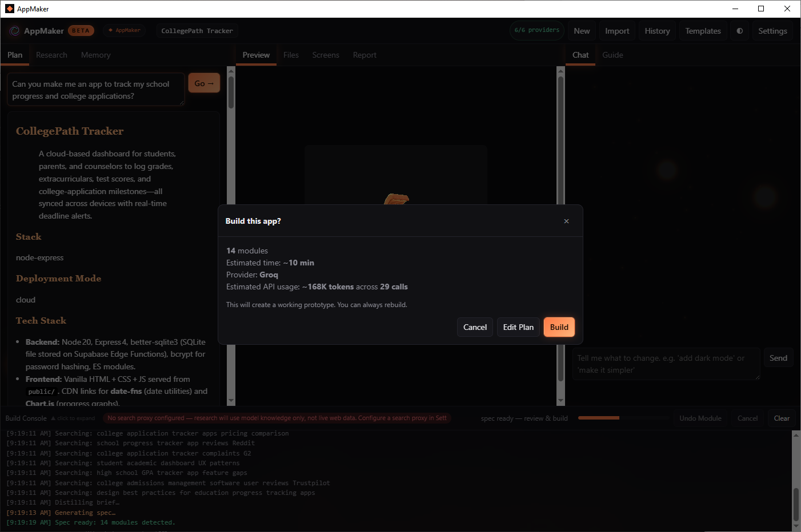The image size is (801, 532).
Task: Click the plan panel scrollbar up arrow
Action: pyautogui.click(x=231, y=71)
